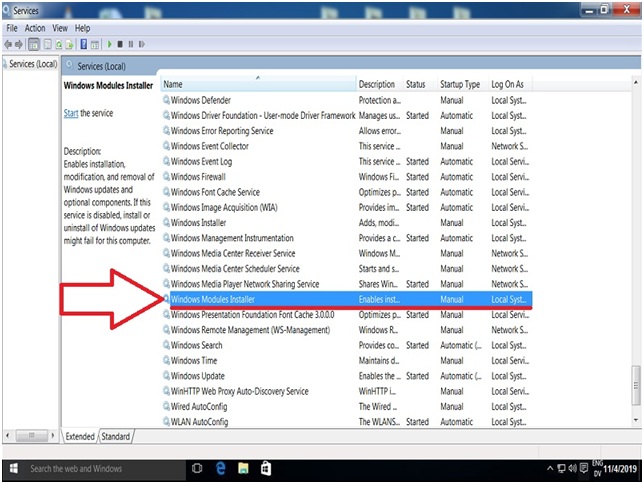Select Windows Media Player Network Sharing Service
The width and height of the screenshot is (644, 484).
pos(346,284)
